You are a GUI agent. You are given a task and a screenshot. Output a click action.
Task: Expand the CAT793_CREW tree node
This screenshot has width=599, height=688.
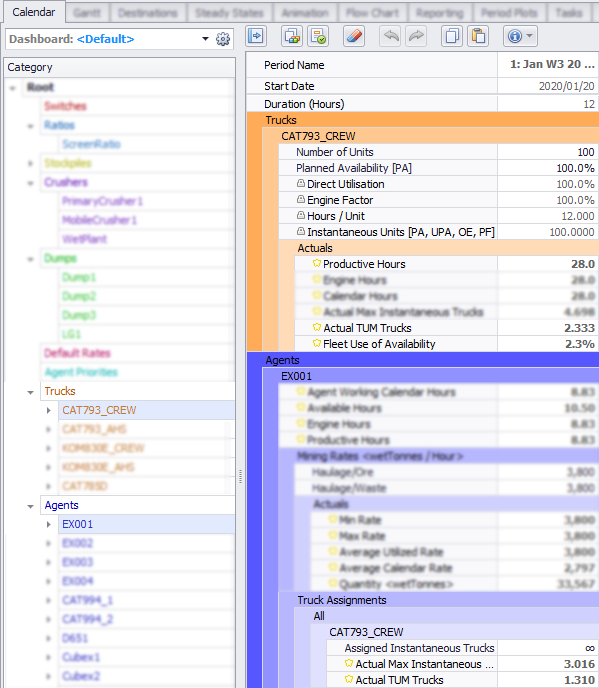point(49,411)
